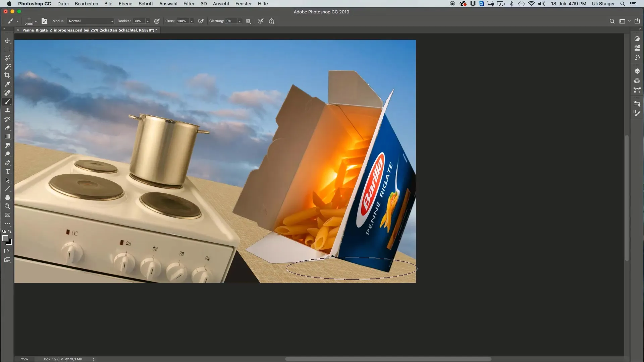Select the Healing Brush tool
Screen dimensions: 644x362
(7, 93)
